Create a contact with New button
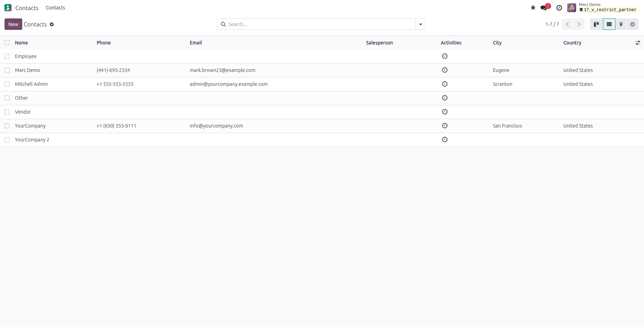The image size is (644, 327). tap(13, 24)
